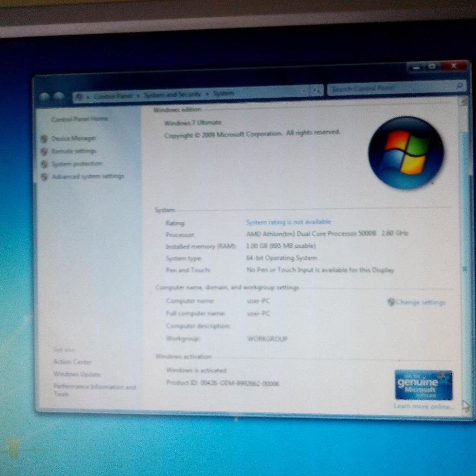Click the Forward navigation arrow
Image resolution: width=476 pixels, height=476 pixels.
59,97
